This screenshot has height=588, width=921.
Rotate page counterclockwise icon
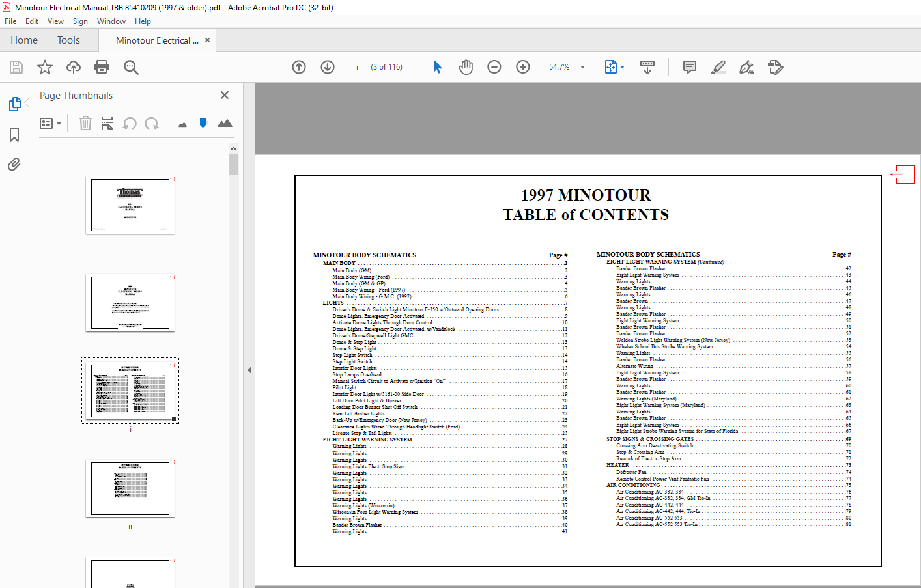click(x=130, y=123)
